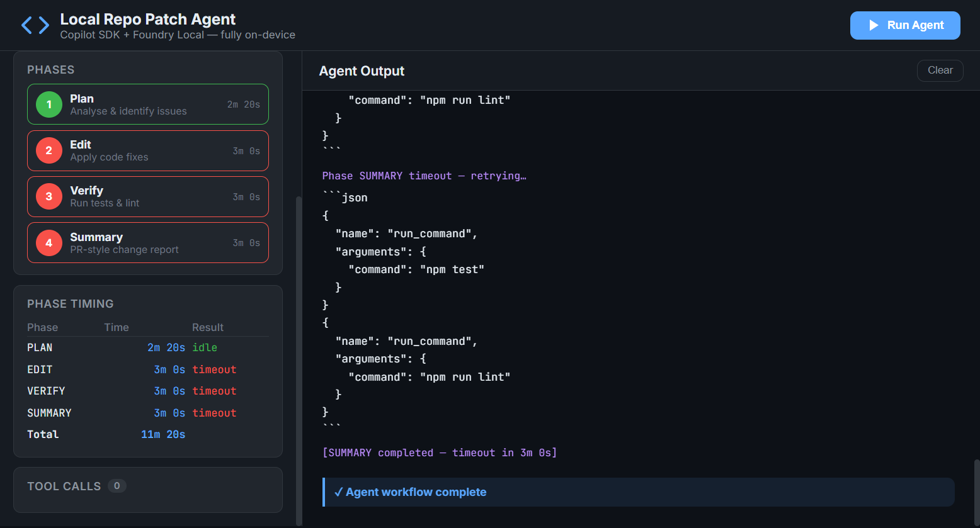This screenshot has height=528, width=980.
Task: Click the Total time row value
Action: point(163,434)
